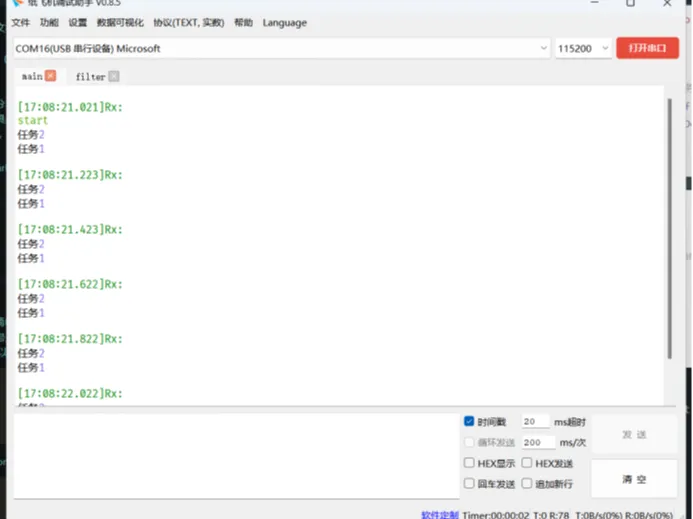The width and height of the screenshot is (693, 519).
Task: Check the 追加新行 option
Action: (526, 483)
